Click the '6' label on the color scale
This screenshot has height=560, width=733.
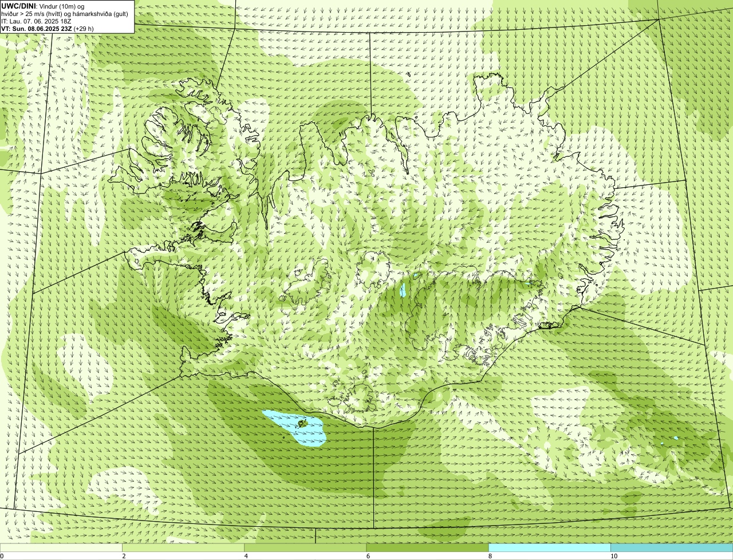coord(368,556)
